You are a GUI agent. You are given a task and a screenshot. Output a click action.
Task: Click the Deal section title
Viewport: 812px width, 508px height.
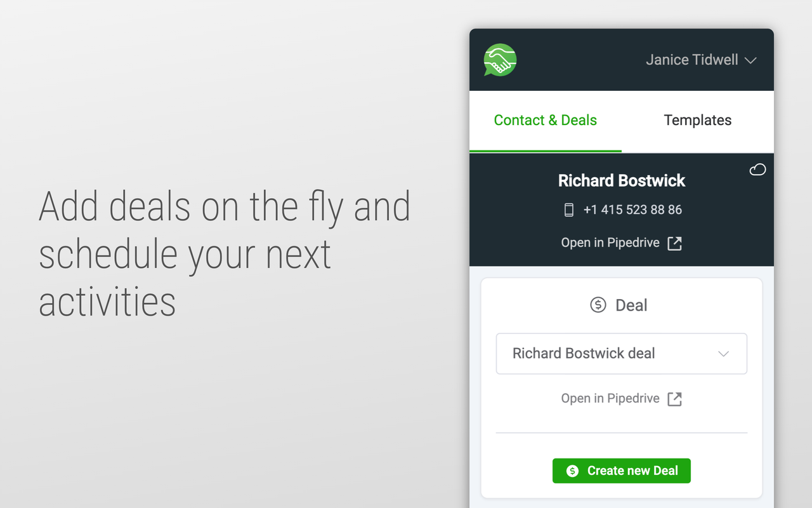[632, 305]
